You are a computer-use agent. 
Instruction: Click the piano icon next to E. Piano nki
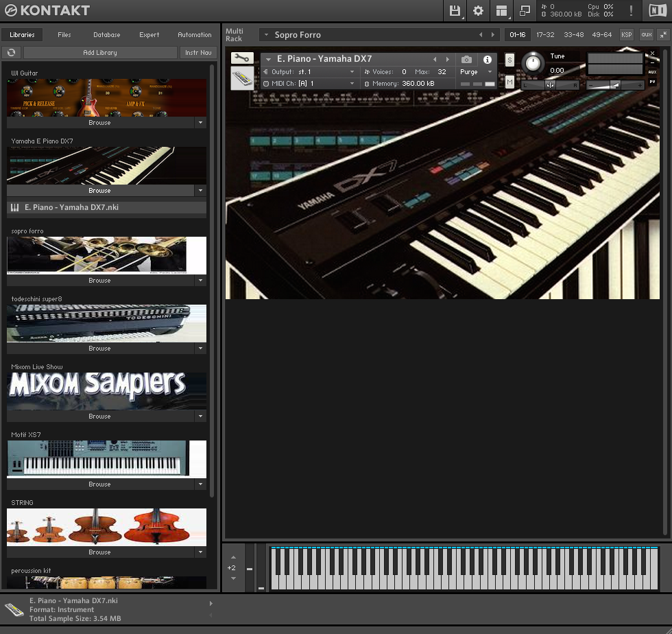(14, 208)
